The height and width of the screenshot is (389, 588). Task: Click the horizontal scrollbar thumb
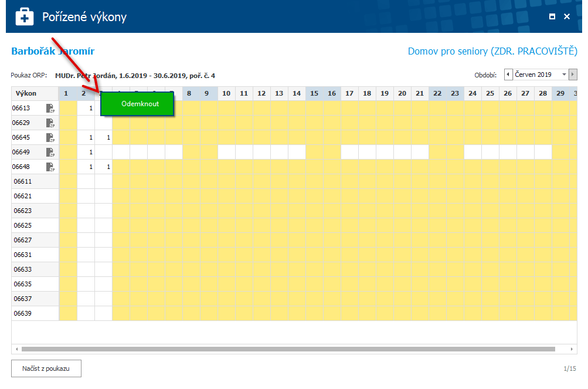[288, 349]
